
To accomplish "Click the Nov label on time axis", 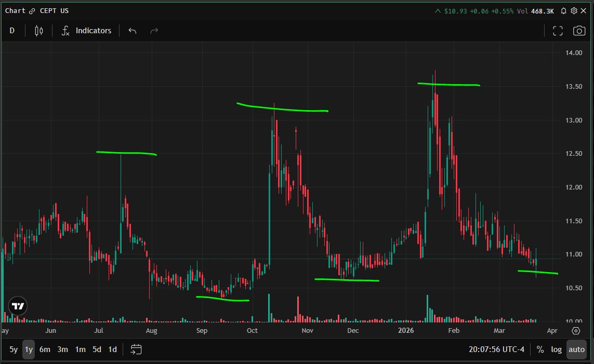I will [x=307, y=331].
